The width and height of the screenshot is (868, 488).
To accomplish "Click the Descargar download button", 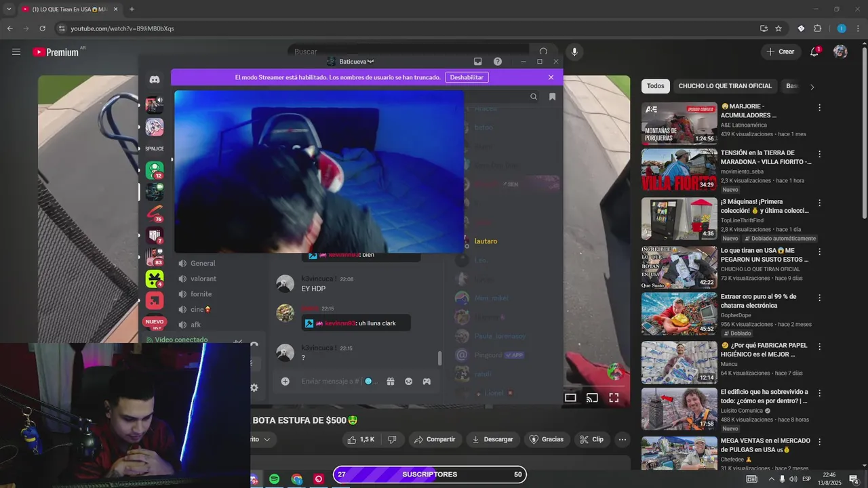I will (493, 439).
